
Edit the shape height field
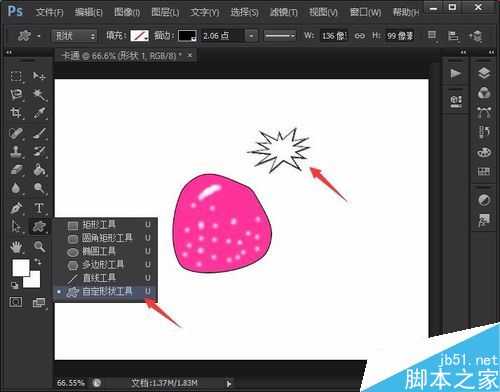[400, 36]
